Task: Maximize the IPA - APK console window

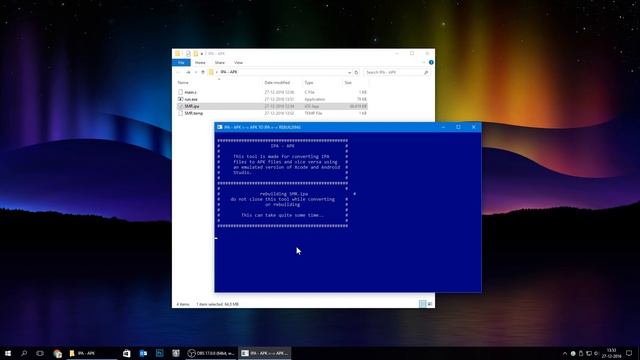Action: click(458, 127)
